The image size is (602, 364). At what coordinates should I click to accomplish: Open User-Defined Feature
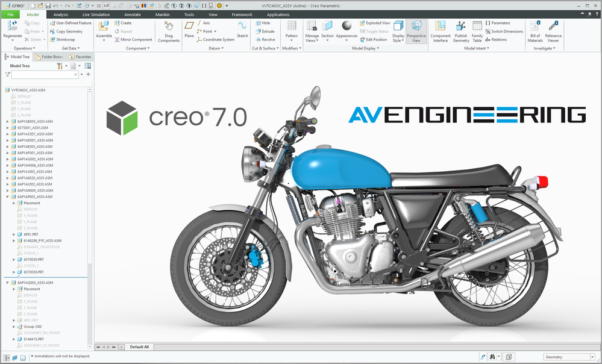point(71,23)
